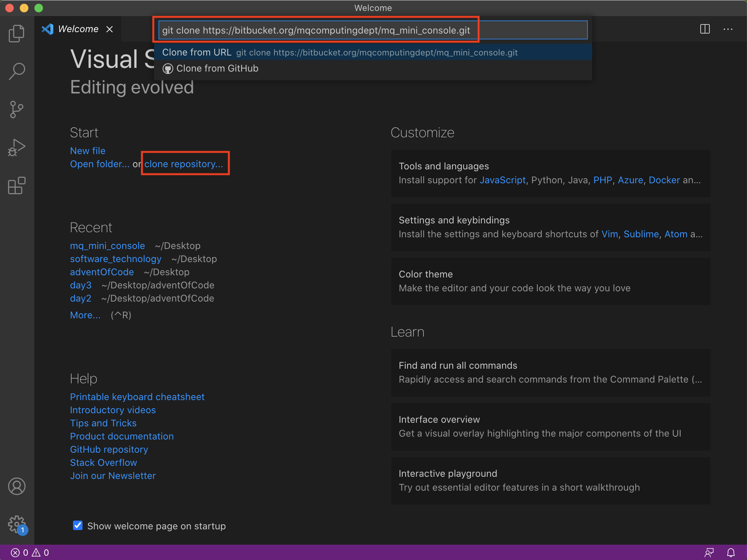Click the Settings and keybindings card heading
Image resolution: width=747 pixels, height=560 pixels.
pyautogui.click(x=454, y=220)
